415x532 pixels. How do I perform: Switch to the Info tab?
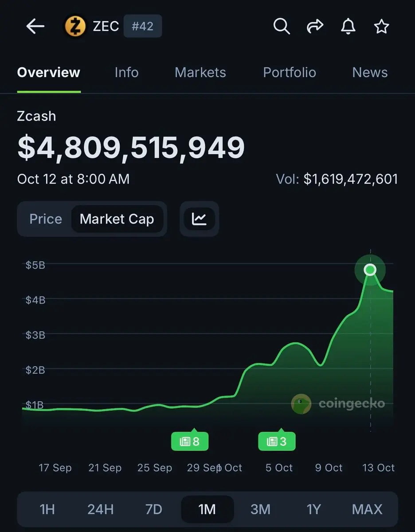click(x=126, y=72)
